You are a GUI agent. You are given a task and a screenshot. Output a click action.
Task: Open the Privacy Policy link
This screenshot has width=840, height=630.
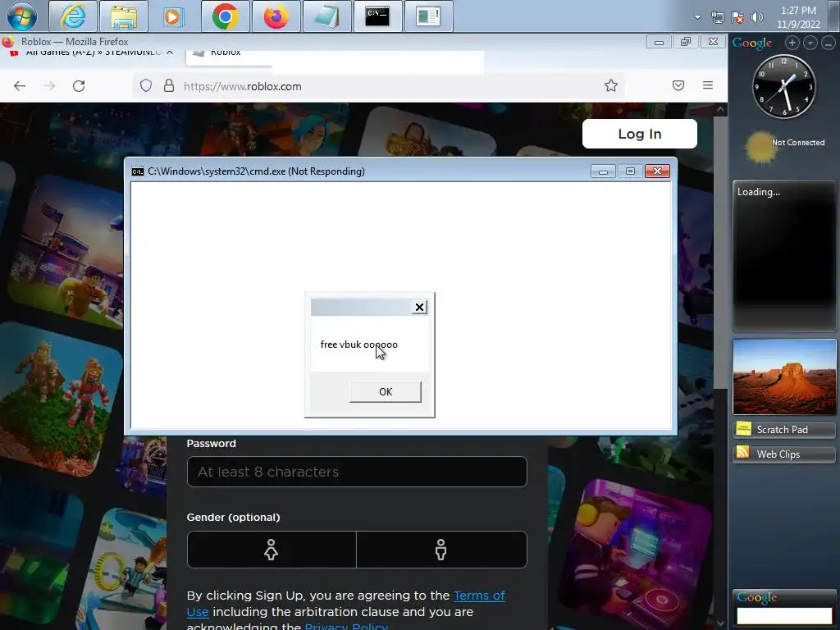click(x=346, y=626)
